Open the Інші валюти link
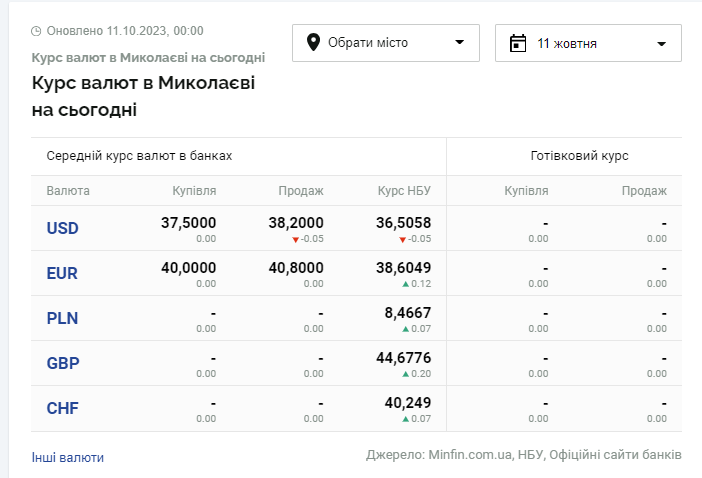Screen dimensions: 702x478 (68, 457)
